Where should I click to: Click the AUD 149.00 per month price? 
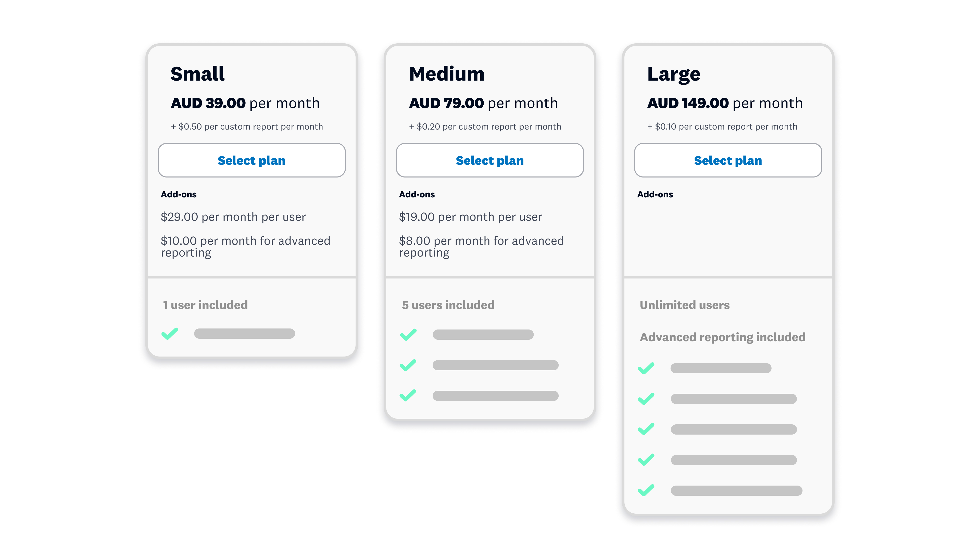724,103
